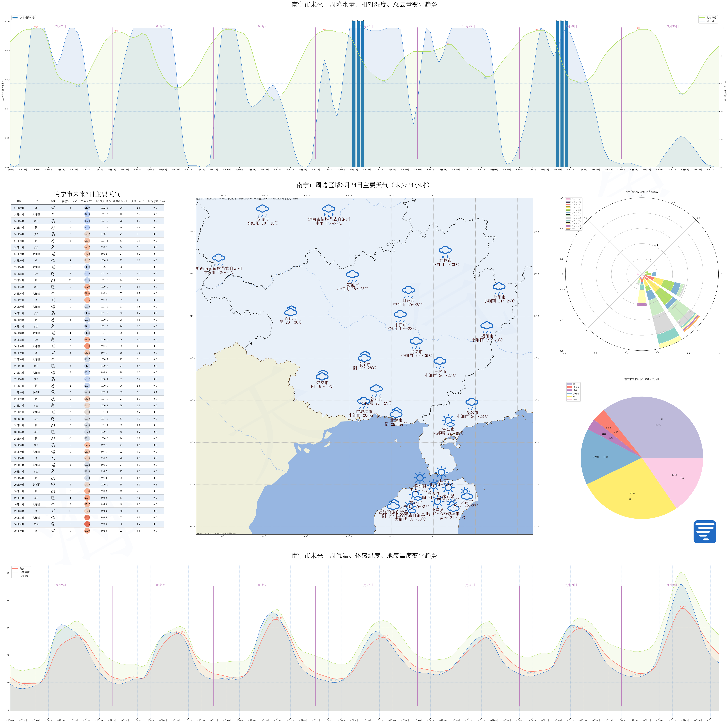Click the rain cloud icon above 安顺市
Viewport: 728px width, 723px height.
pos(263,210)
